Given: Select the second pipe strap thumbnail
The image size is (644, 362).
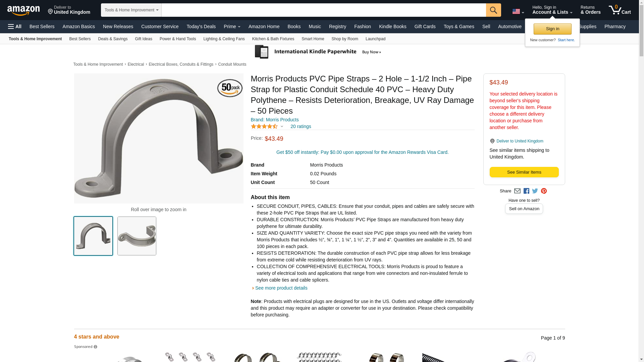Looking at the screenshot, I should 137,236.
